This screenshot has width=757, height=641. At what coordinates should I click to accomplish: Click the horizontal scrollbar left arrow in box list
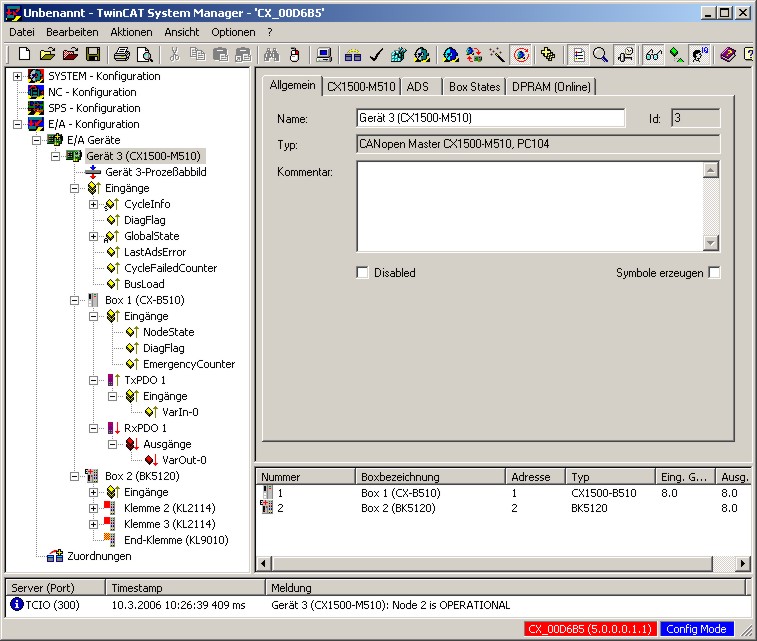(263, 563)
